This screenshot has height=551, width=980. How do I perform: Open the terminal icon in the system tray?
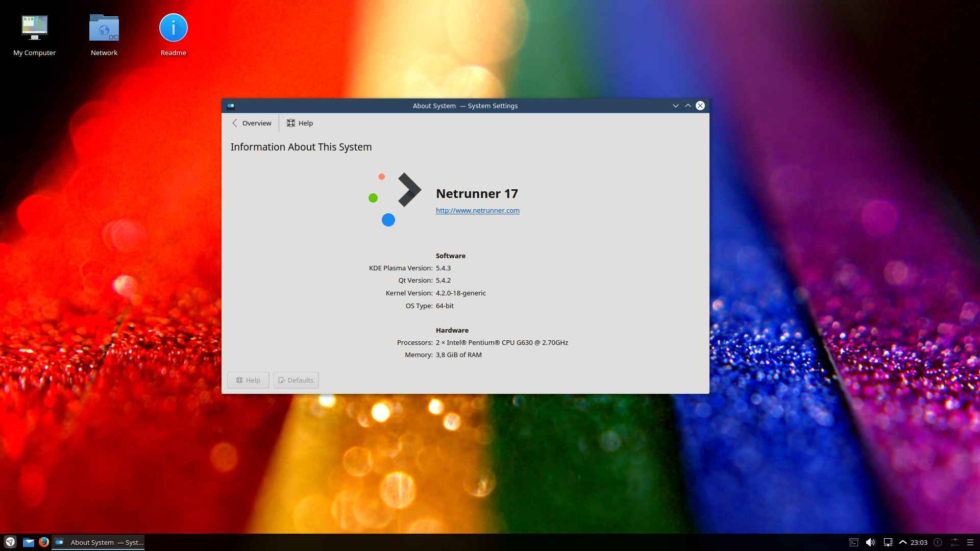click(854, 542)
